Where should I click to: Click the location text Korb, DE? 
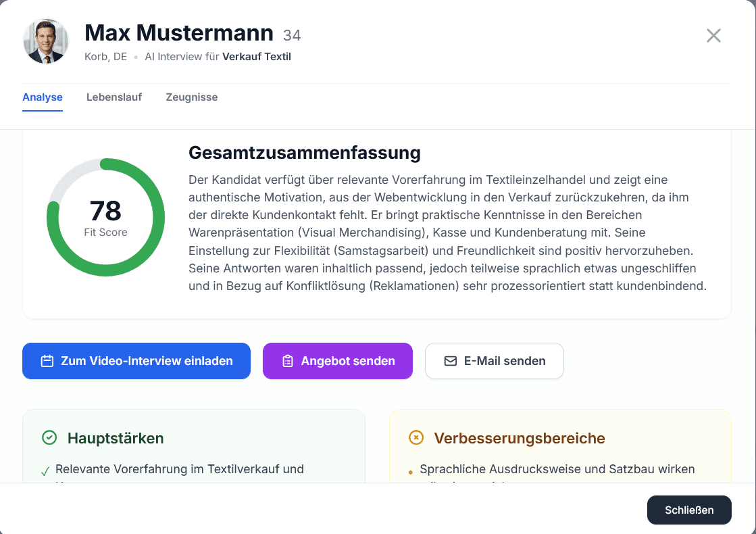pos(105,56)
